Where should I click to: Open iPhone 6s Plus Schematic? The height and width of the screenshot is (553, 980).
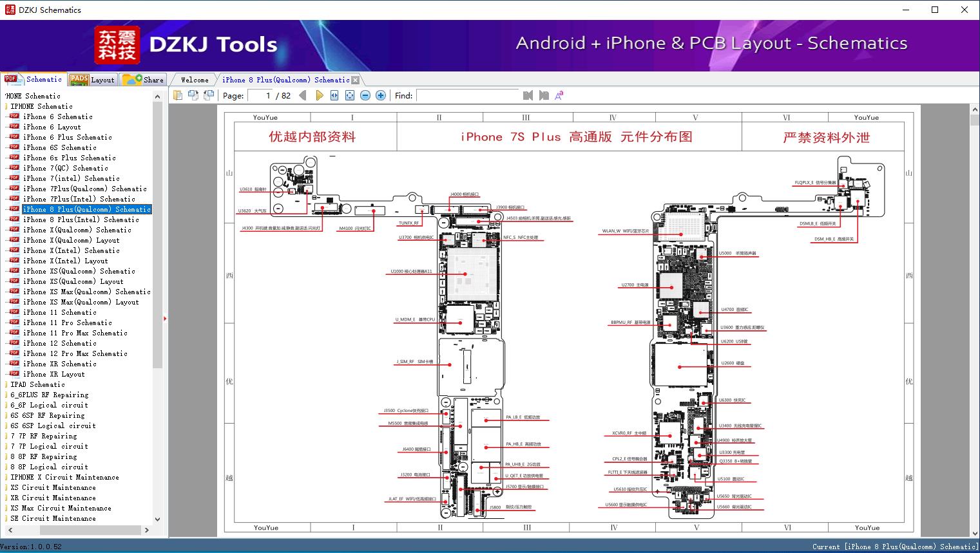69,158
